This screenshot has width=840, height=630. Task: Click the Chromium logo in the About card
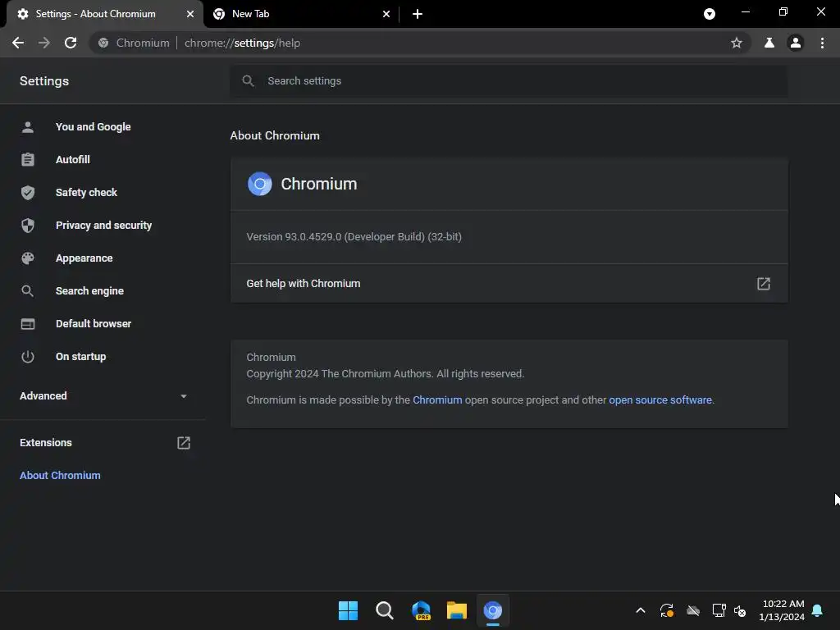260,184
